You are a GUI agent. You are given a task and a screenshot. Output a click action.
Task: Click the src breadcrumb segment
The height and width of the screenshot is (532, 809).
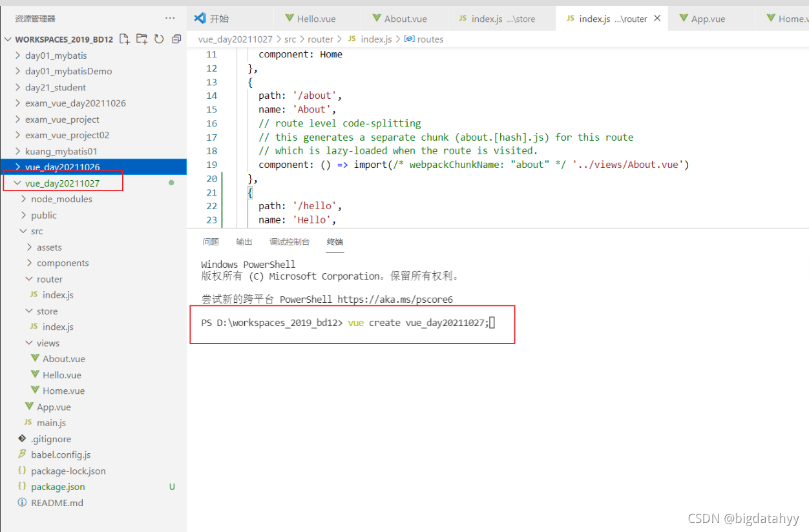click(290, 39)
